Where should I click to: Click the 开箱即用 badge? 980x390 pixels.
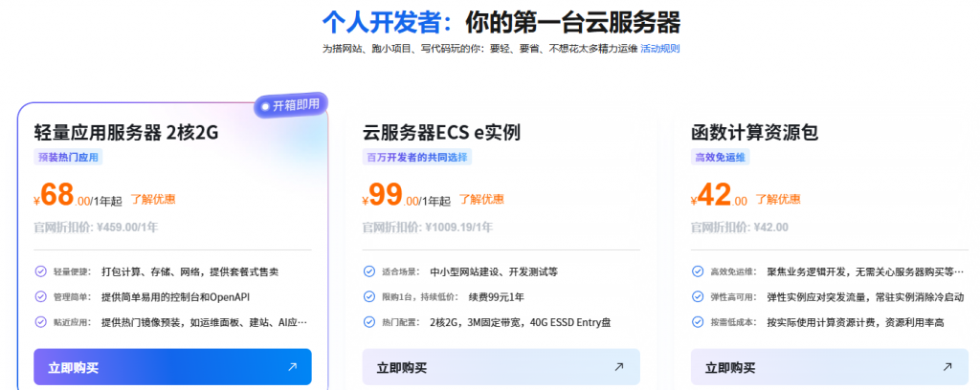[291, 105]
